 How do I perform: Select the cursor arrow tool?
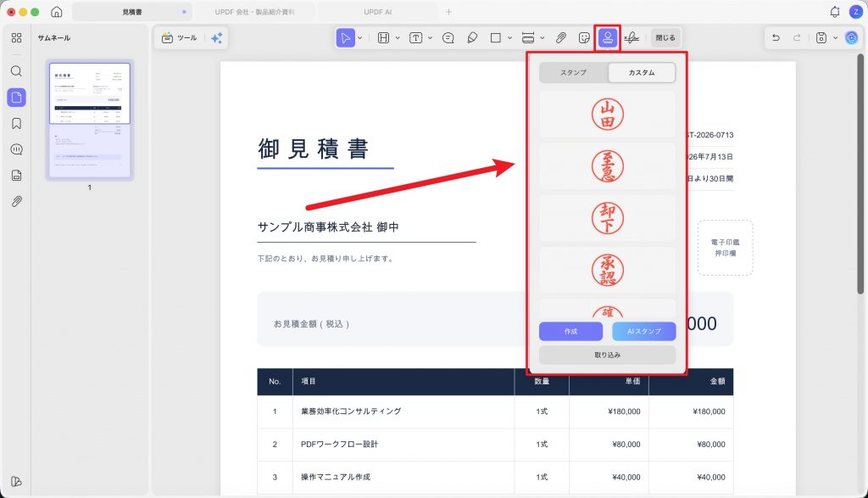pos(346,37)
